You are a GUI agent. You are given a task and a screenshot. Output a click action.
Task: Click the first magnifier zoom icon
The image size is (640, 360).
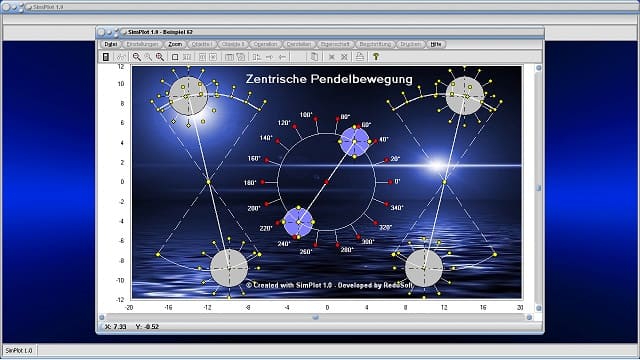[136, 57]
